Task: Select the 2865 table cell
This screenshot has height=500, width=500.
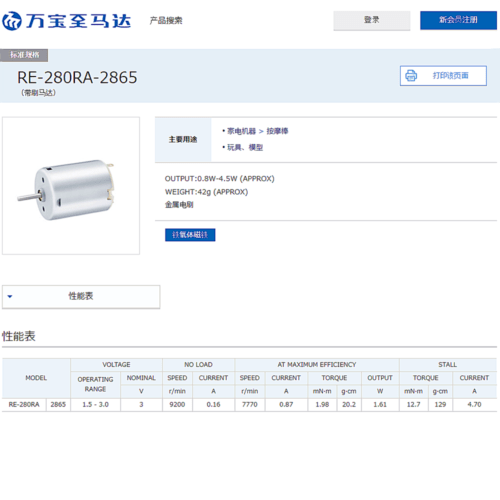Action: click(58, 404)
